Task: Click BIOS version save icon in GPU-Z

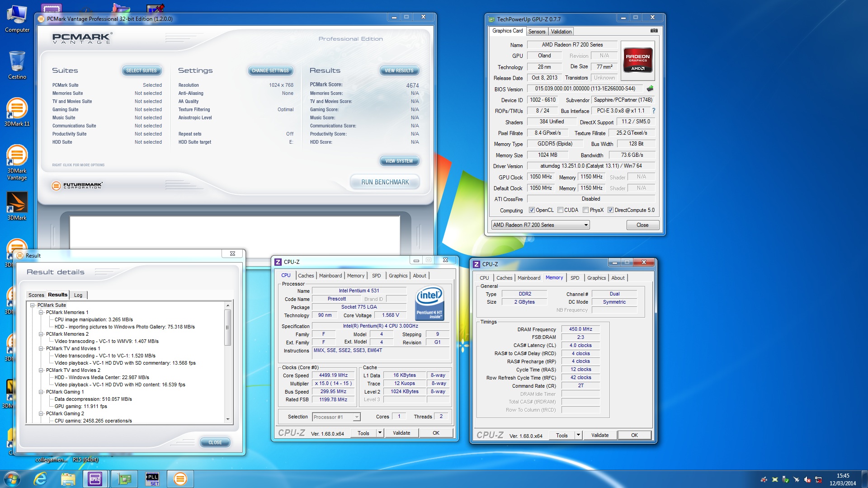Action: pyautogui.click(x=650, y=89)
